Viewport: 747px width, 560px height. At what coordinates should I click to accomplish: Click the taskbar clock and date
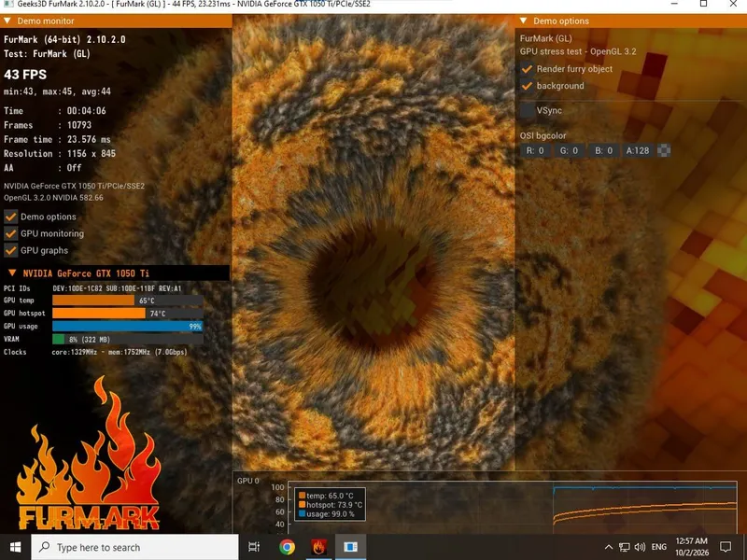[691, 547]
